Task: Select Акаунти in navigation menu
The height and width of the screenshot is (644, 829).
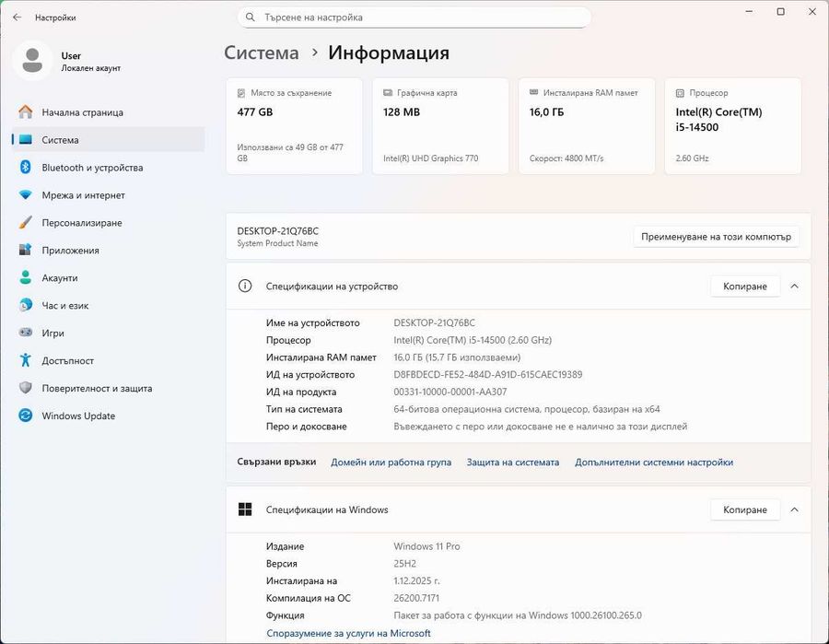Action: (60, 278)
